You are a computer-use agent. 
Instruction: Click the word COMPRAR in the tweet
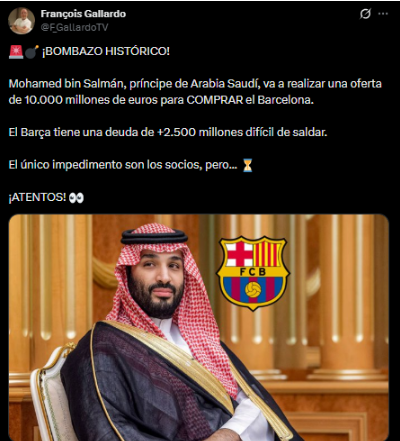(215, 100)
